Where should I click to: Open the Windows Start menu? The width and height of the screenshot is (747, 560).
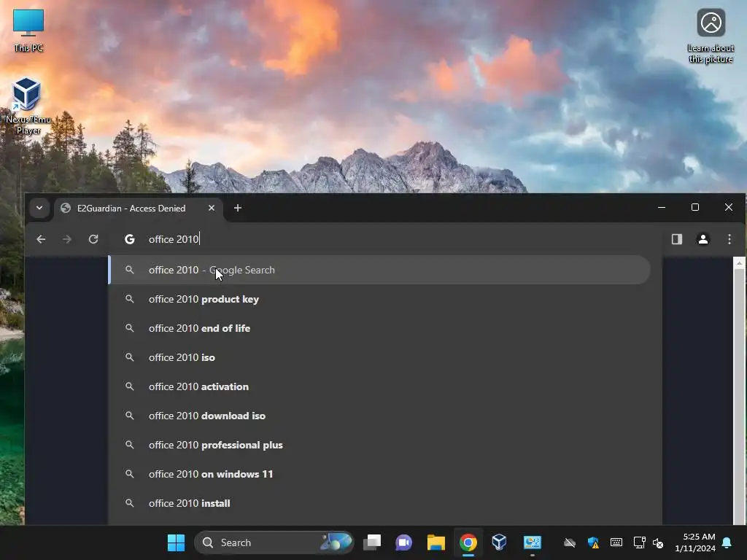point(177,542)
